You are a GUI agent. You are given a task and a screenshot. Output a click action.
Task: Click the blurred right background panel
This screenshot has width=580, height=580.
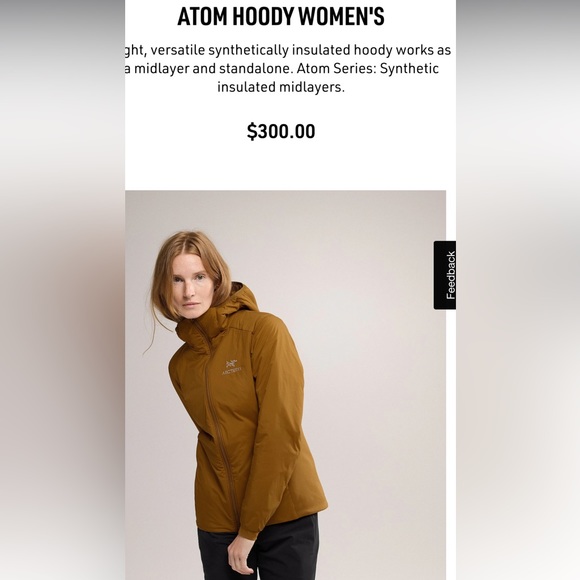pyautogui.click(x=518, y=290)
